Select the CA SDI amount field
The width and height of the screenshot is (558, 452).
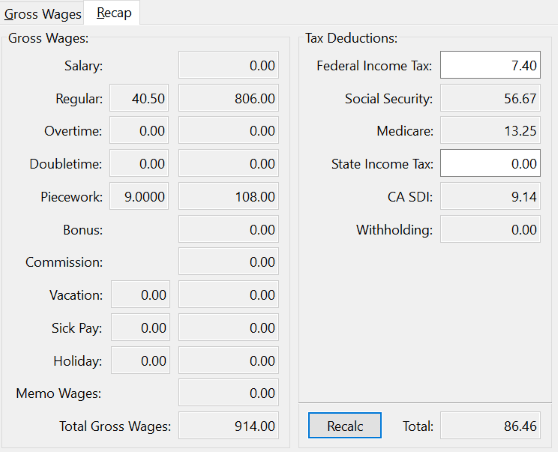[x=490, y=196]
